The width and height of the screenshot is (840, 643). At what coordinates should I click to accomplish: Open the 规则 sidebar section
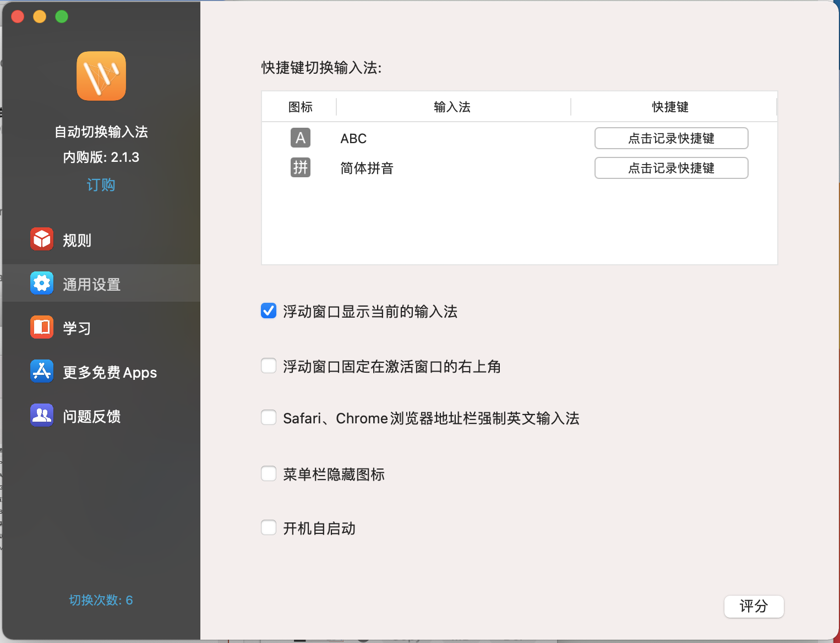pos(101,239)
